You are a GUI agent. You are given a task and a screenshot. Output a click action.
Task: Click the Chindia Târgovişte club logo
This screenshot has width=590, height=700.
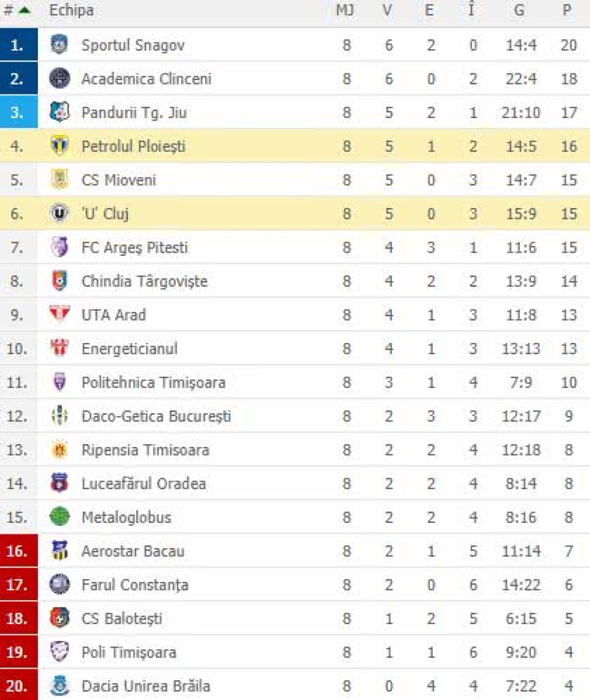click(59, 281)
